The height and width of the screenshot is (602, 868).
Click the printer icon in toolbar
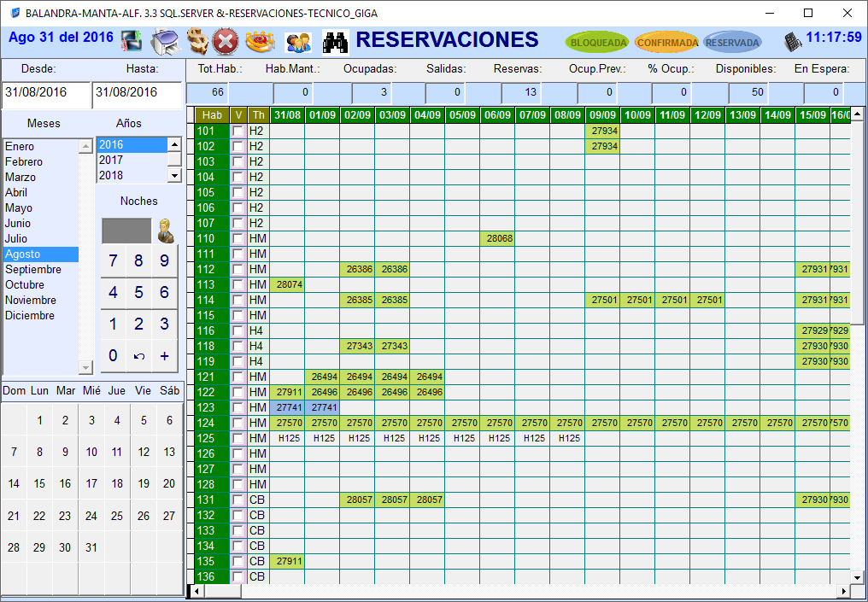[x=165, y=41]
